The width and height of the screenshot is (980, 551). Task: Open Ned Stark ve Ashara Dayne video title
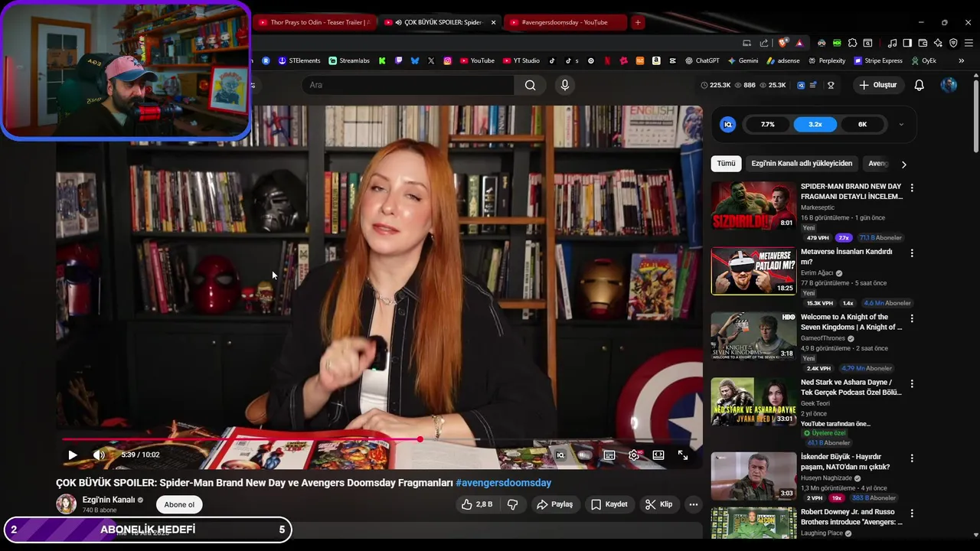click(851, 387)
